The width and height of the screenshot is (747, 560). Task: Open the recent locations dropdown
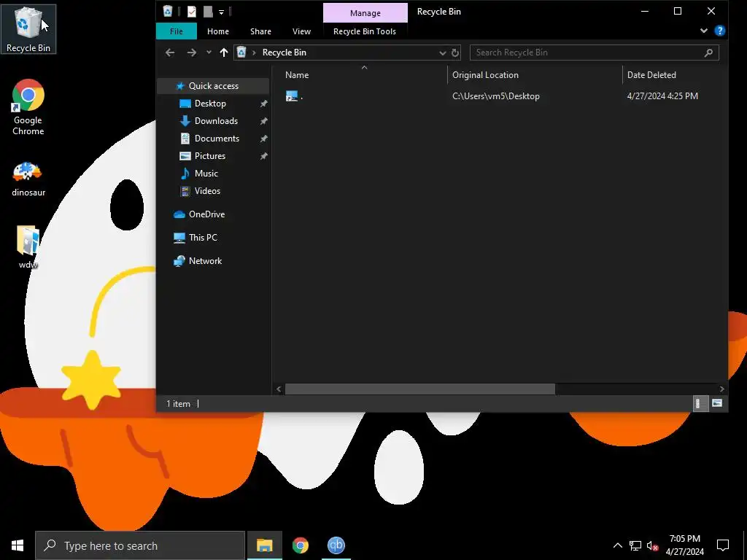pos(209,52)
